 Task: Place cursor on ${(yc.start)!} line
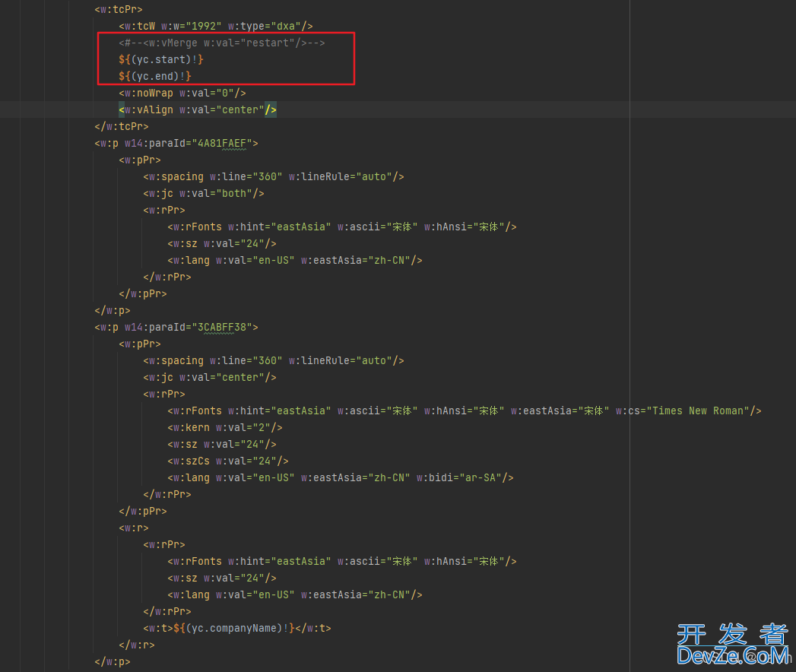point(161,59)
